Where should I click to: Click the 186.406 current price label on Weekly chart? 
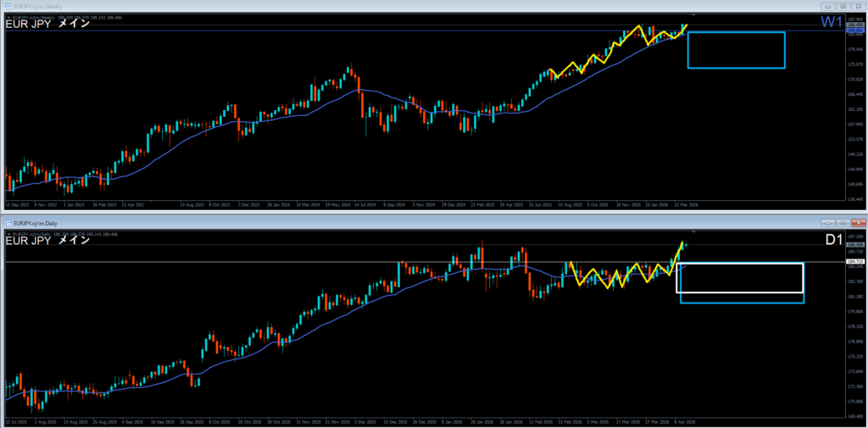[x=854, y=26]
